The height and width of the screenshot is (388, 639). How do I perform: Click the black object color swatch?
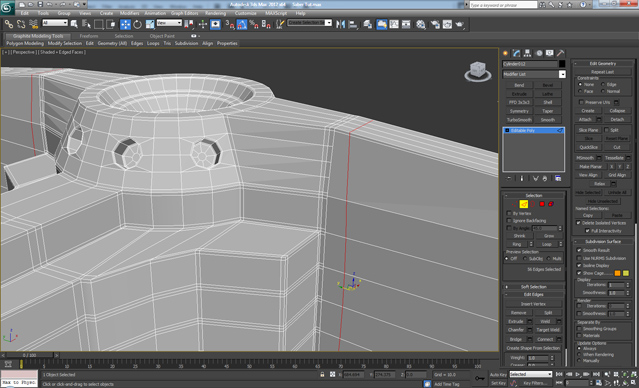coord(562,64)
